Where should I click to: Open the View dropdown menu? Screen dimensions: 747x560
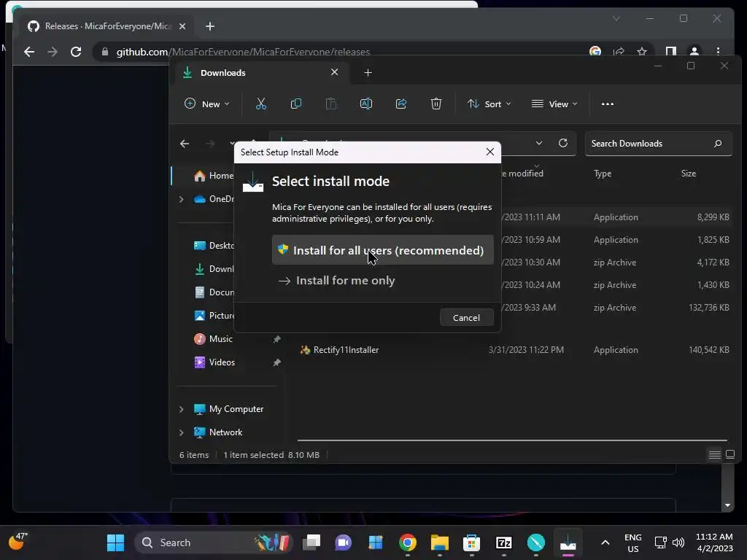coord(554,104)
